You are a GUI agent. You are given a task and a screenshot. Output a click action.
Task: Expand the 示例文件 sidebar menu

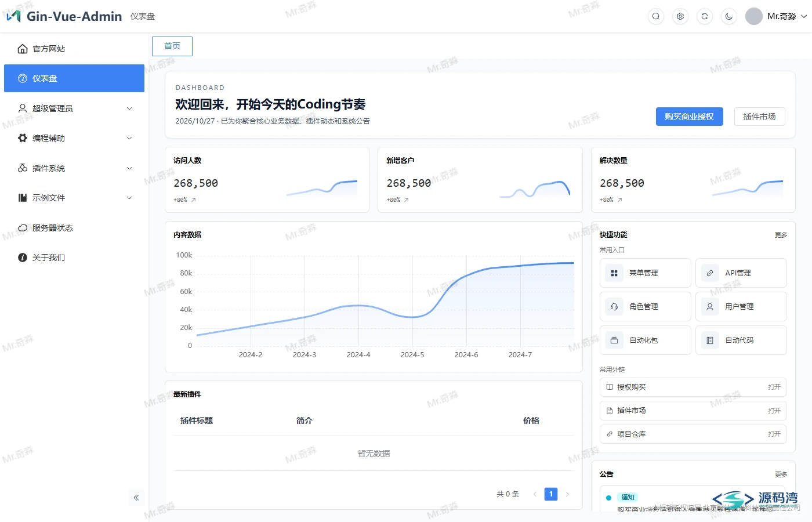(x=74, y=198)
